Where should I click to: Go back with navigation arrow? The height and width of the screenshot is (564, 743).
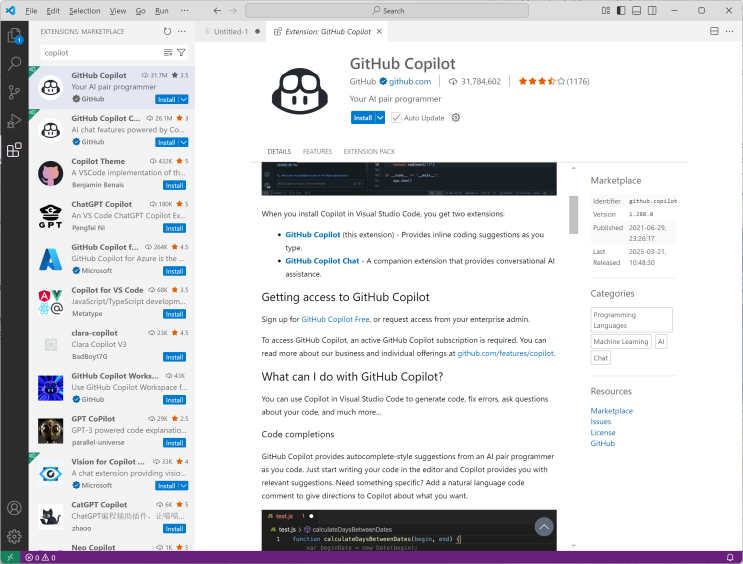217,10
